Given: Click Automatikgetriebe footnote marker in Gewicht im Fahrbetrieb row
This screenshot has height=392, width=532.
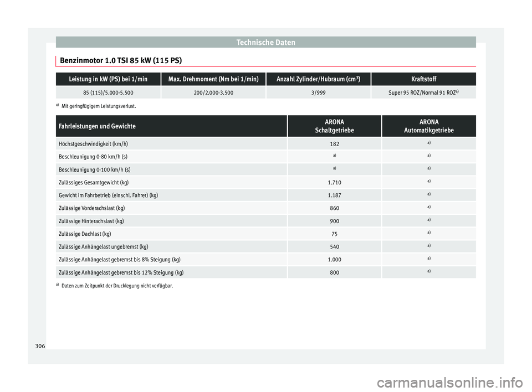Looking at the screenshot, I should 429,194.
